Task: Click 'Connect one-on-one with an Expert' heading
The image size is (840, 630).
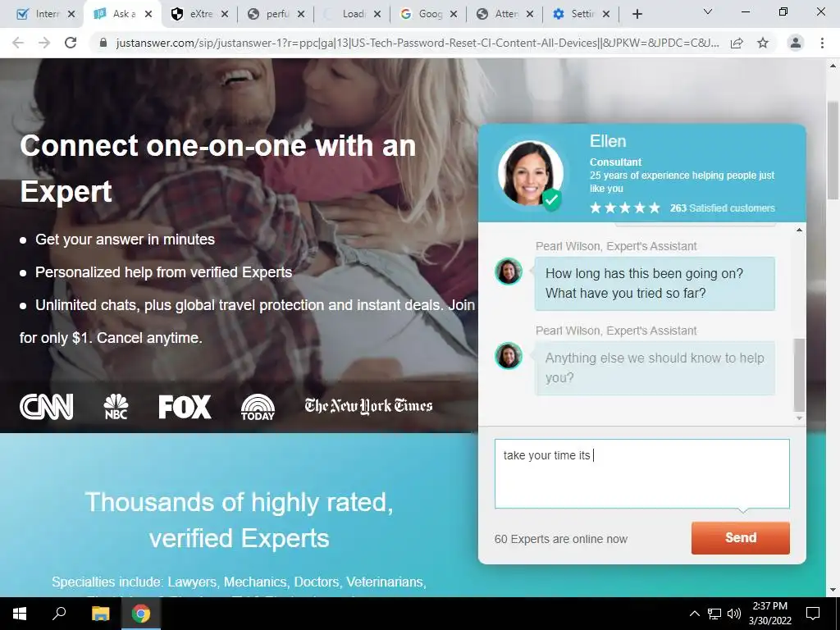Action: (218, 168)
